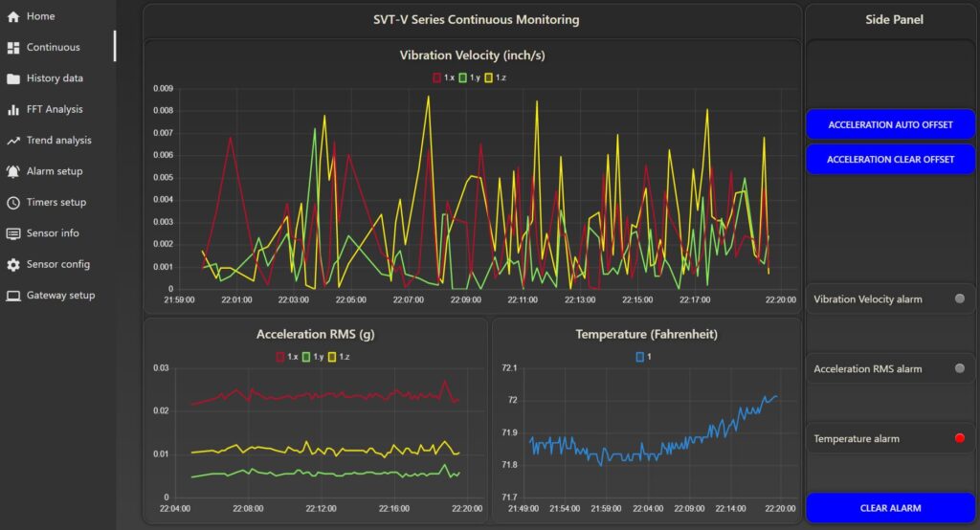Click the 0.03 value on acceleration chart

coord(161,368)
